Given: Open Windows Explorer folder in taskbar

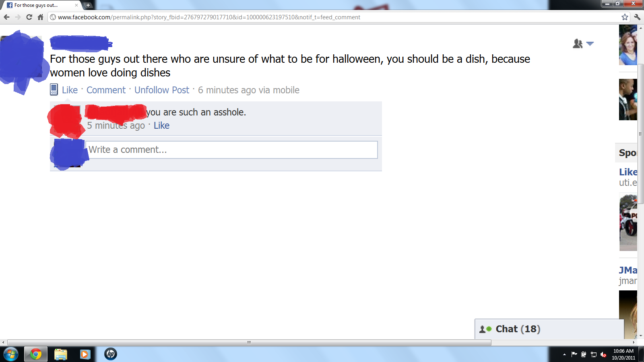Looking at the screenshot, I should click(61, 354).
